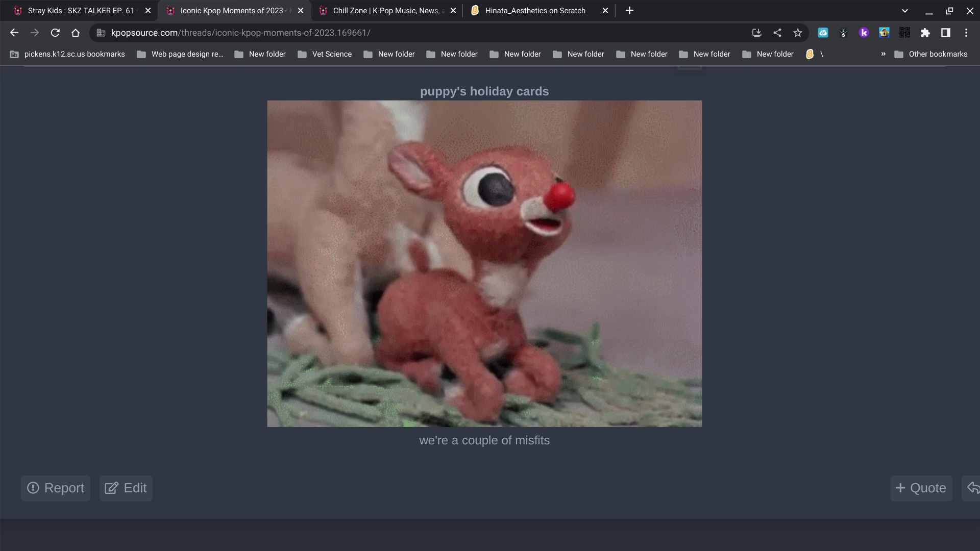The width and height of the screenshot is (980, 551).
Task: Switch to the Chill Zone K-Pop tab
Action: point(386,11)
